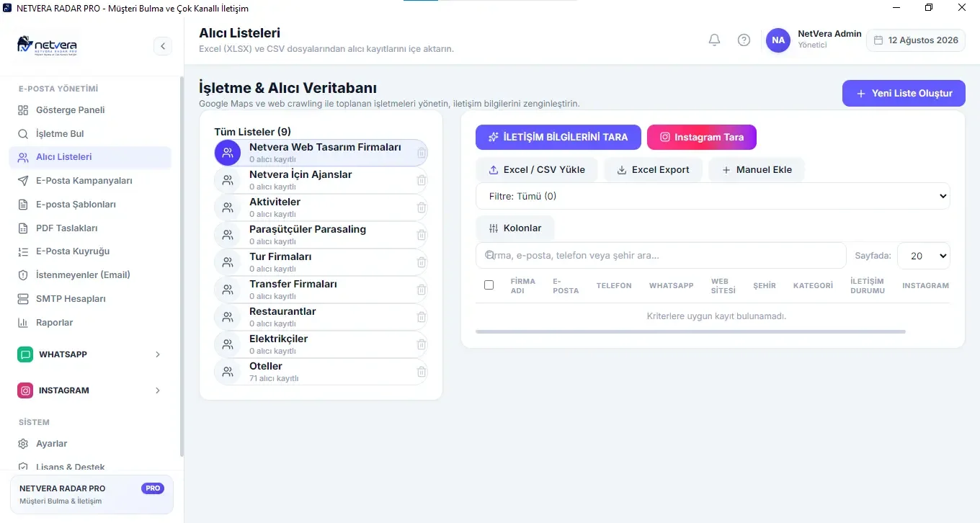Open PDF Taslakları
The image size is (980, 523).
tap(90, 228)
